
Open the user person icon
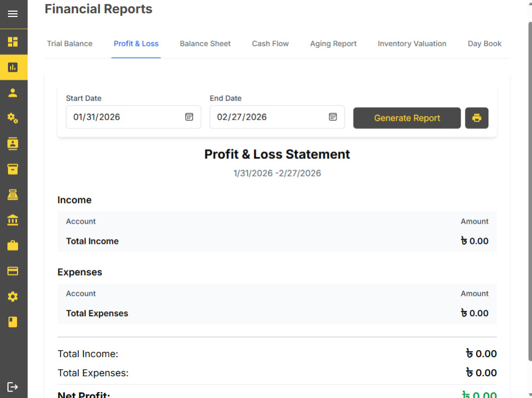tap(13, 93)
